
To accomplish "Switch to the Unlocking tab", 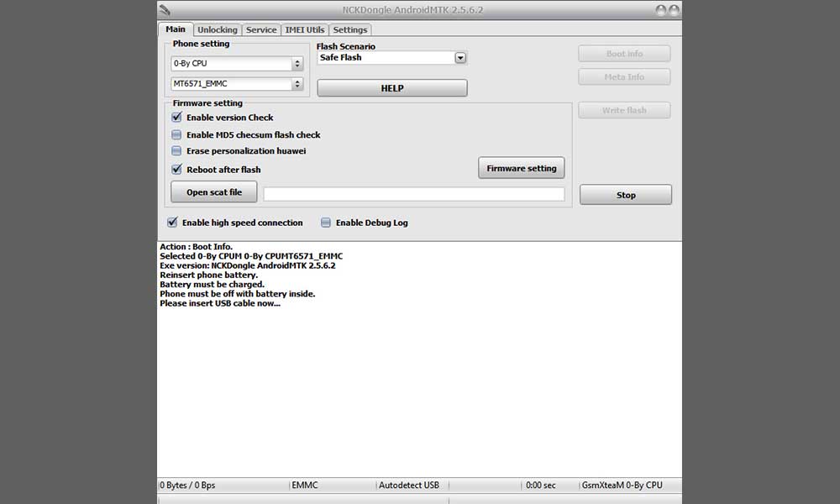I will [x=217, y=30].
